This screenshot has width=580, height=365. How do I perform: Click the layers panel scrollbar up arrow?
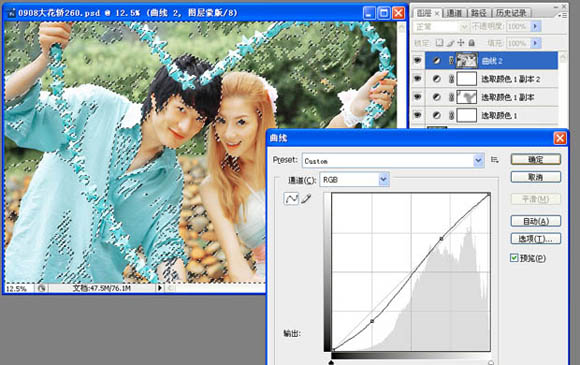point(563,57)
